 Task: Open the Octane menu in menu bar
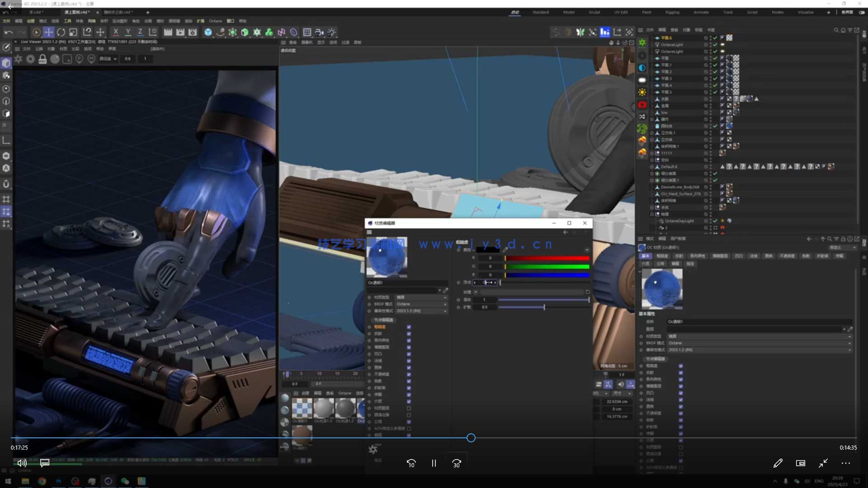coord(216,21)
